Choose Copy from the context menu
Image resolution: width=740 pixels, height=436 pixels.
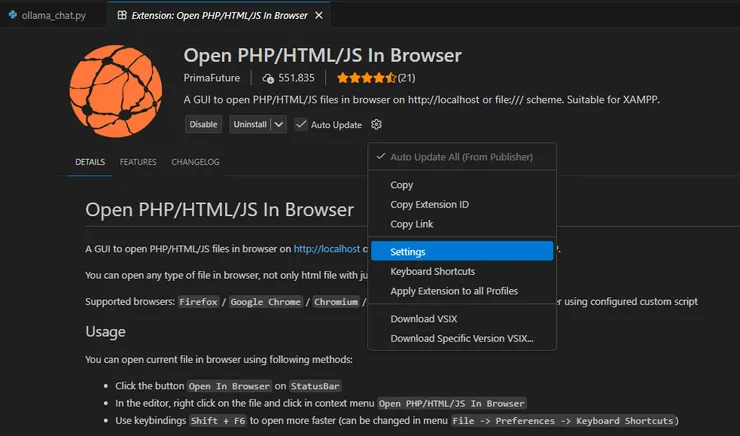click(x=462, y=185)
